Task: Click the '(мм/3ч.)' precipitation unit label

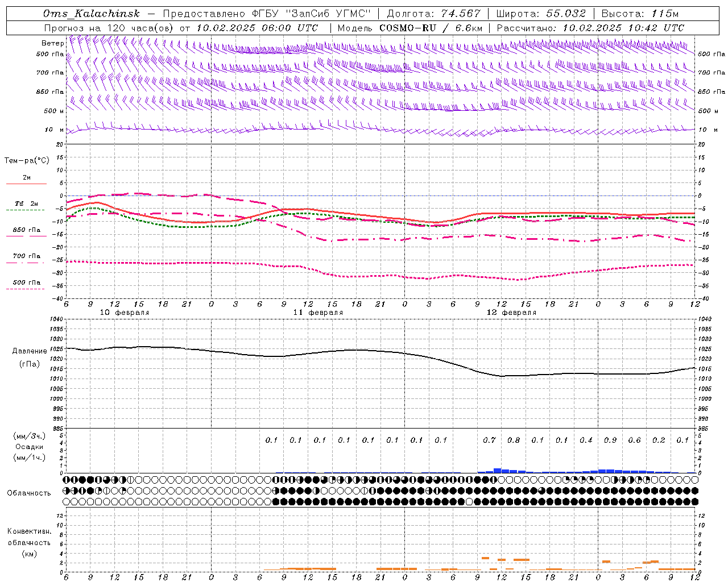Action: pyautogui.click(x=30, y=436)
